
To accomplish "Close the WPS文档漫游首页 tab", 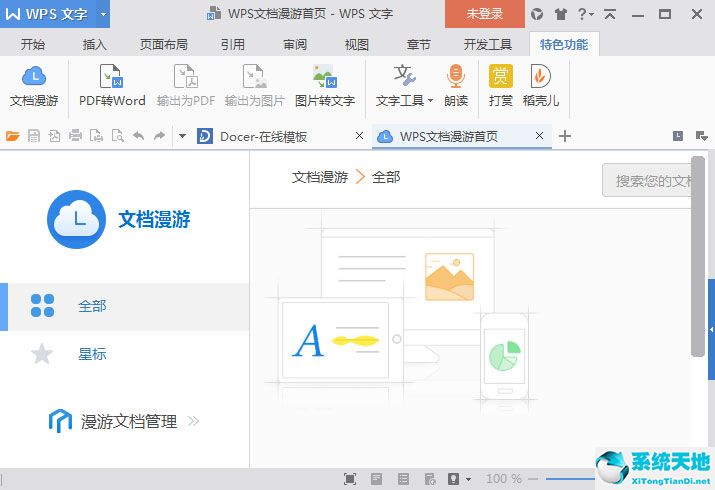I will click(x=539, y=135).
